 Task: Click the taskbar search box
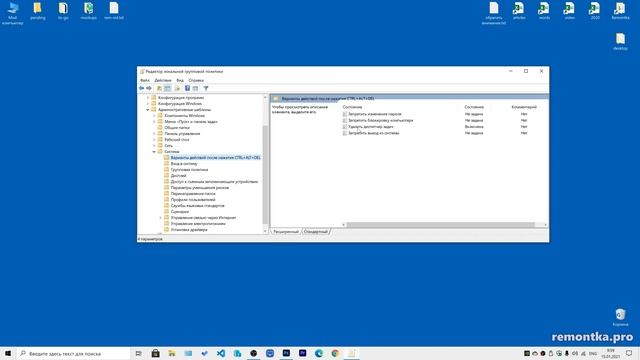click(73, 353)
